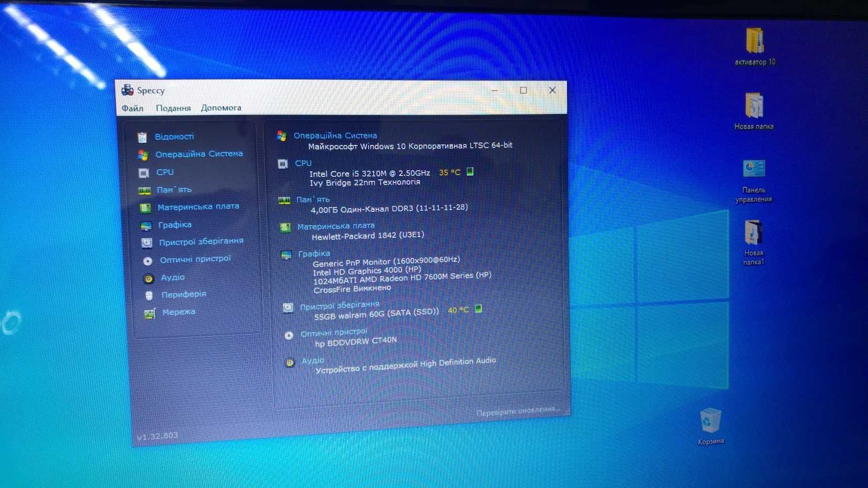
Task: Click the motherboard icon in sidebar
Action: [x=145, y=208]
